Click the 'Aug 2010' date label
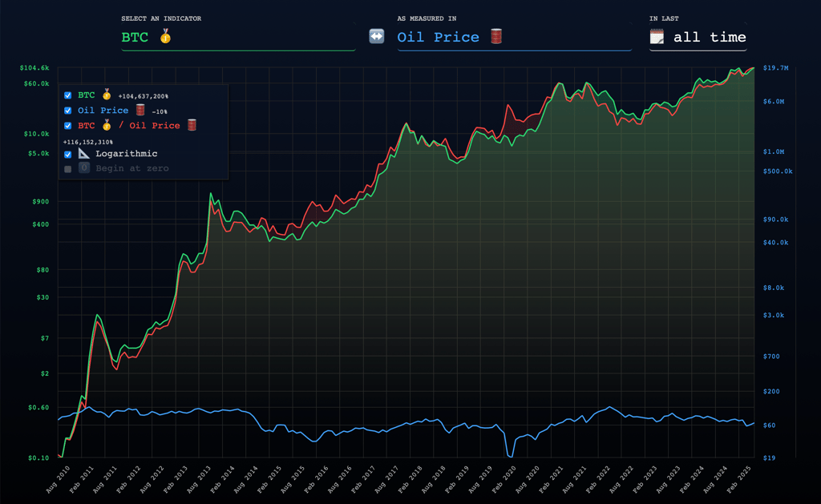Screen dimensions: 821x504 point(58,479)
